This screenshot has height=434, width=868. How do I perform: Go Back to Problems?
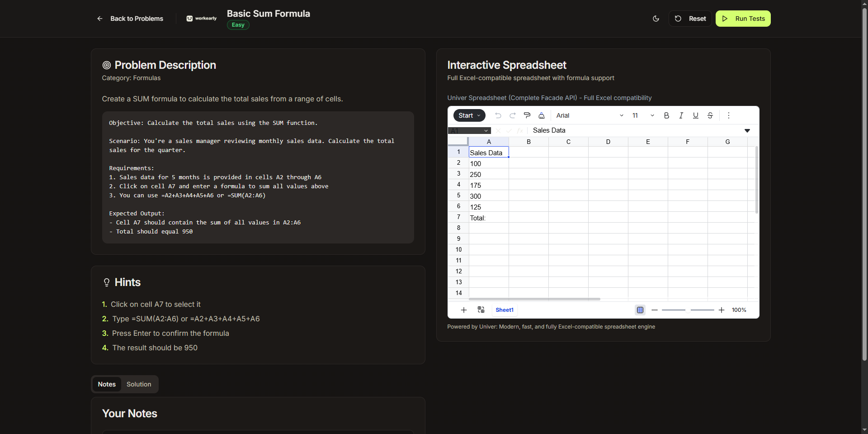pos(130,19)
